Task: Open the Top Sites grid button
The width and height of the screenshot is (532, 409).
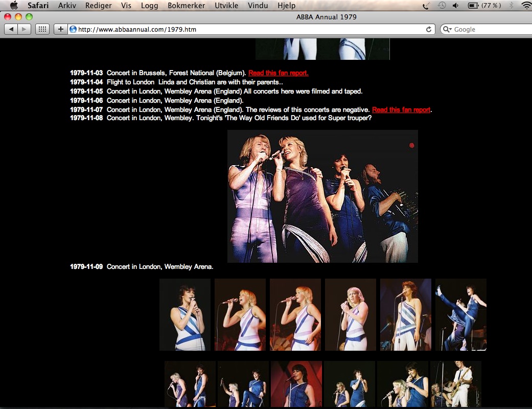Action: pyautogui.click(x=42, y=29)
